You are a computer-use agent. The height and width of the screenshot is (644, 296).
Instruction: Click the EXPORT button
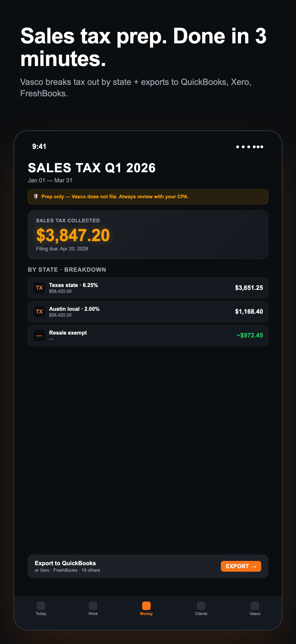tap(241, 566)
